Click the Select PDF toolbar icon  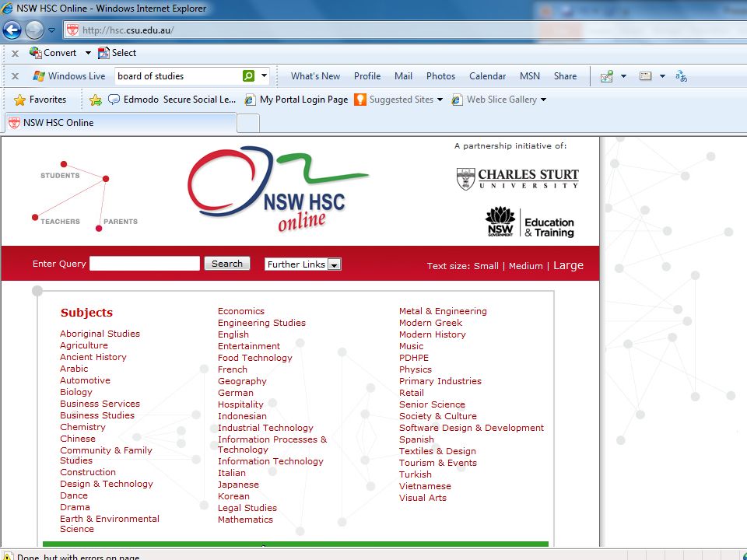pos(103,53)
